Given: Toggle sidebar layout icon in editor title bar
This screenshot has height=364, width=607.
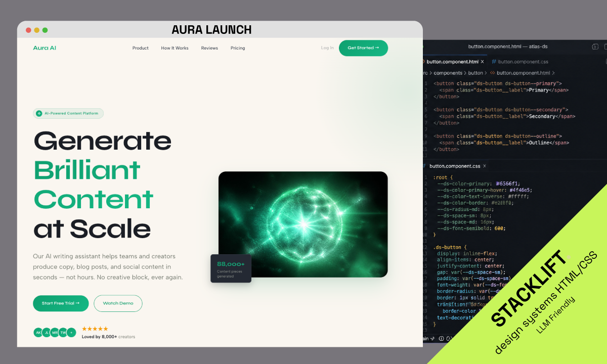Looking at the screenshot, I should (x=595, y=47).
